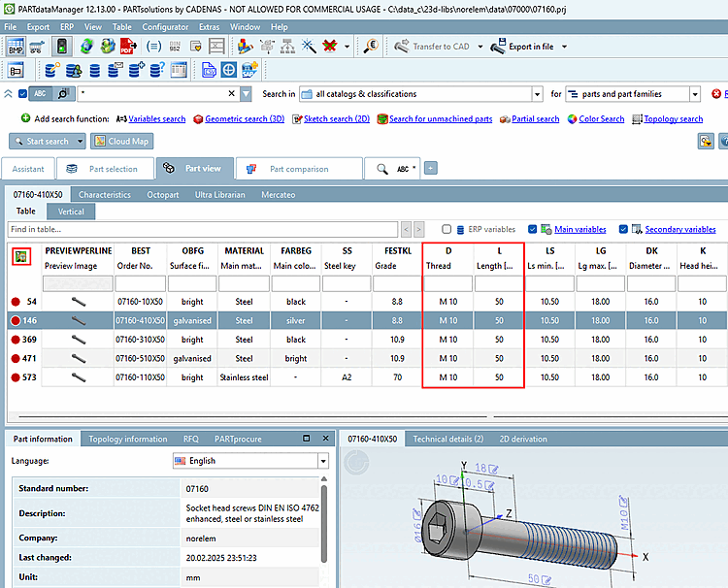Open the search history dropdown arrow
The height and width of the screenshot is (588, 728).
pyautogui.click(x=247, y=94)
